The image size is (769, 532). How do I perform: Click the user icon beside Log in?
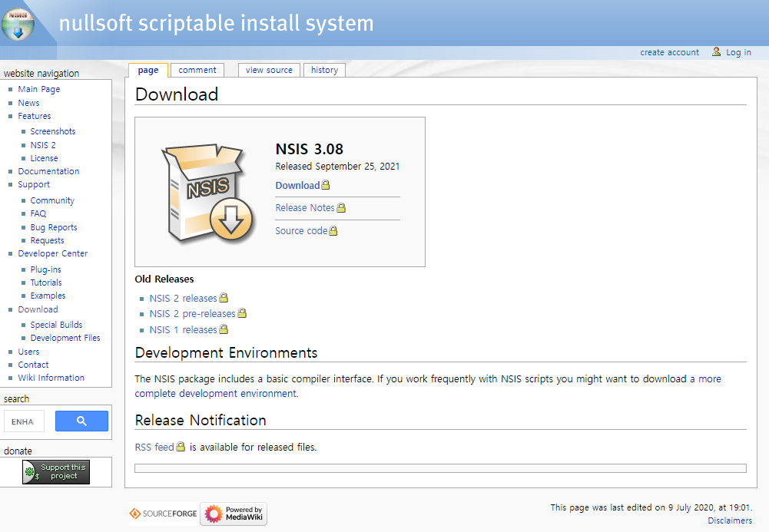(x=716, y=52)
